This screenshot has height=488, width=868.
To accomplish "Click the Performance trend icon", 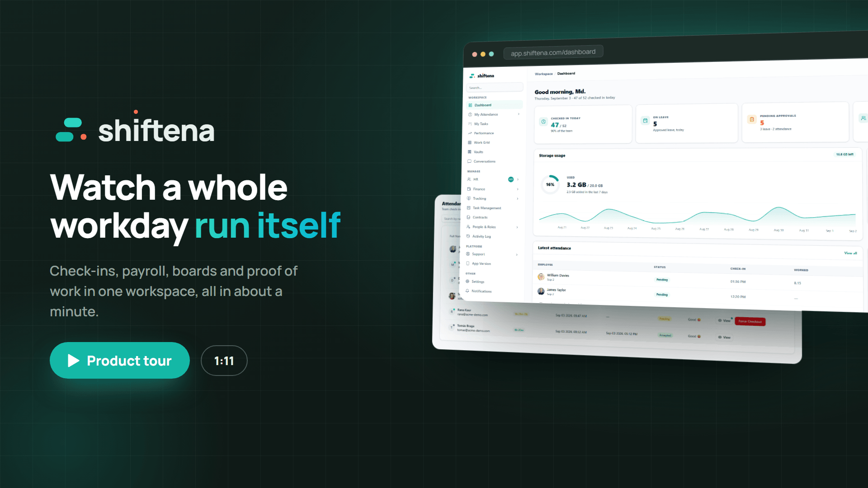I will [x=470, y=133].
